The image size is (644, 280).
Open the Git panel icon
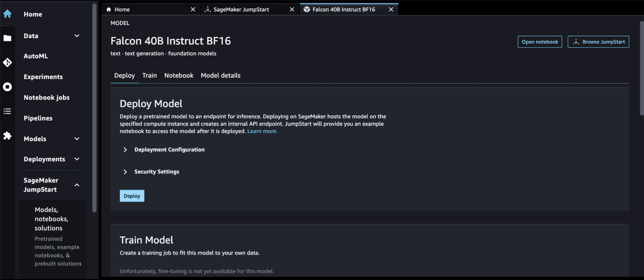point(7,63)
